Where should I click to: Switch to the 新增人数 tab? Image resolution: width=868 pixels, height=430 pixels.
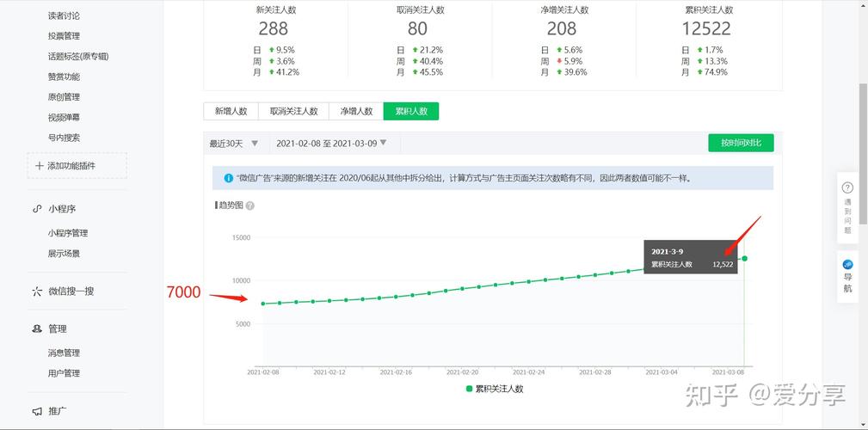[x=231, y=111]
